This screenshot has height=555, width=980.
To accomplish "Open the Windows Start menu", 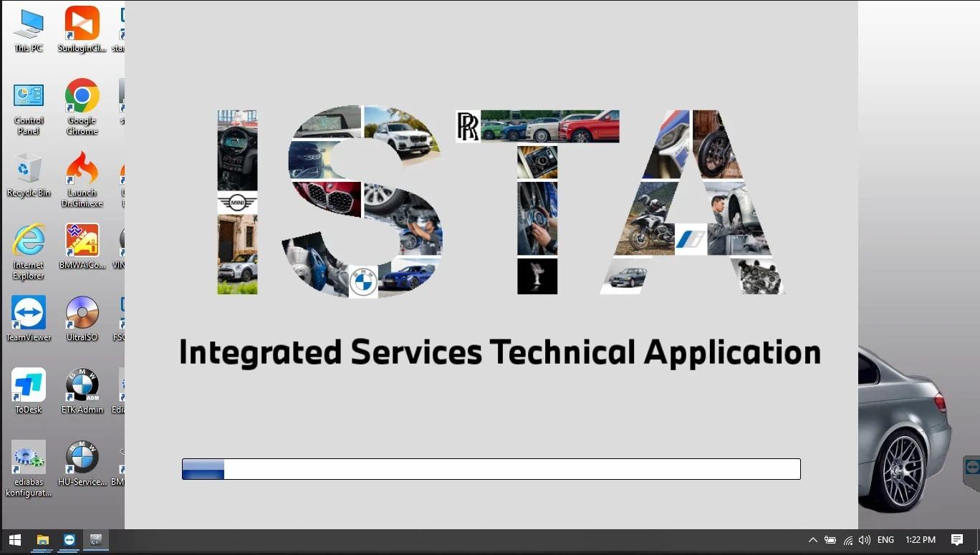I will [x=14, y=540].
